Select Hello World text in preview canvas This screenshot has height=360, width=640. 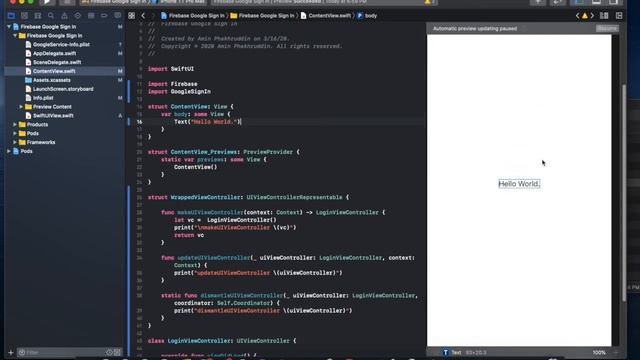[519, 184]
